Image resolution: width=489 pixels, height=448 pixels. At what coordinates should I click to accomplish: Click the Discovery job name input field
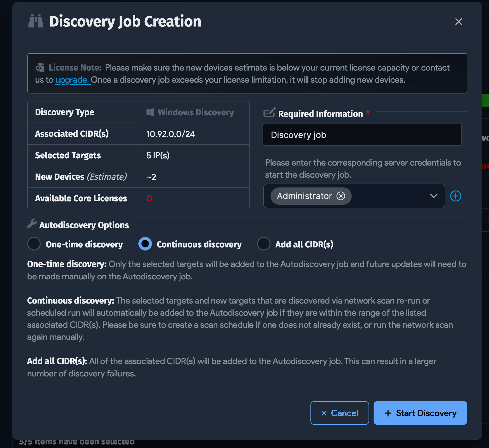362,135
